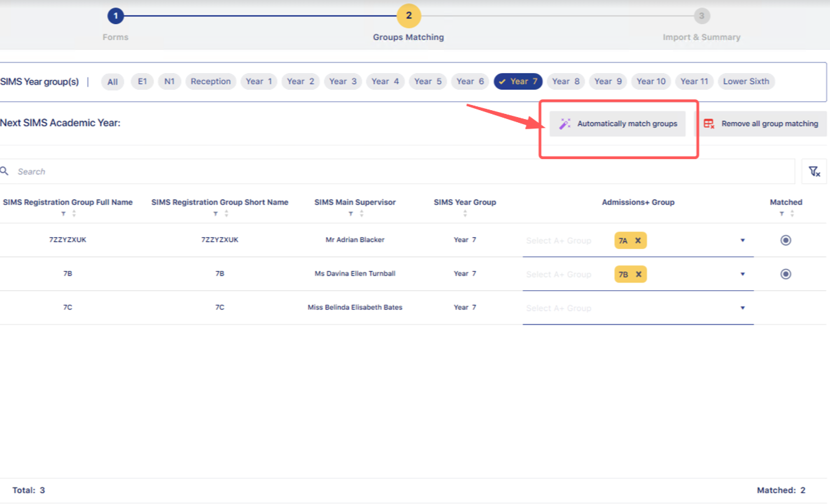Select the Year 5 chip
Viewport: 830px width, 504px height.
(x=428, y=81)
